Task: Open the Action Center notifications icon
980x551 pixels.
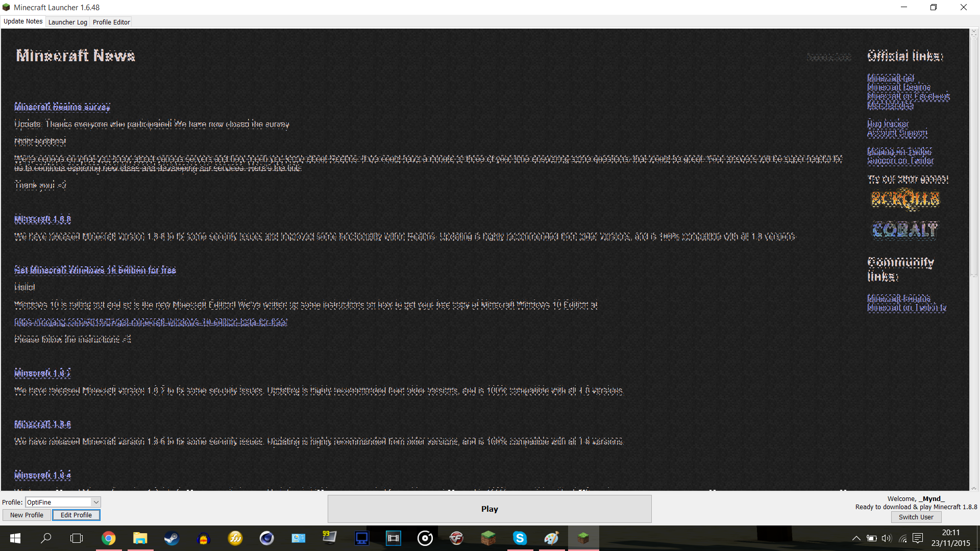Action: coord(918,538)
